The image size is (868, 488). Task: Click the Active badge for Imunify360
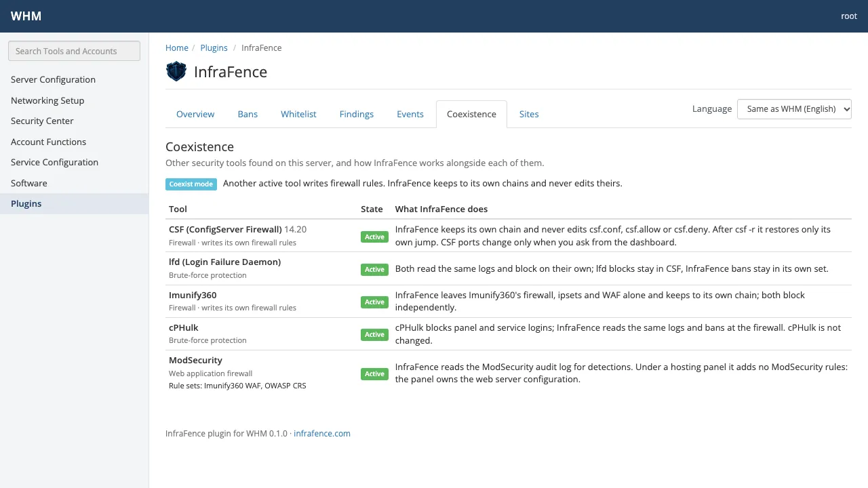[374, 302]
